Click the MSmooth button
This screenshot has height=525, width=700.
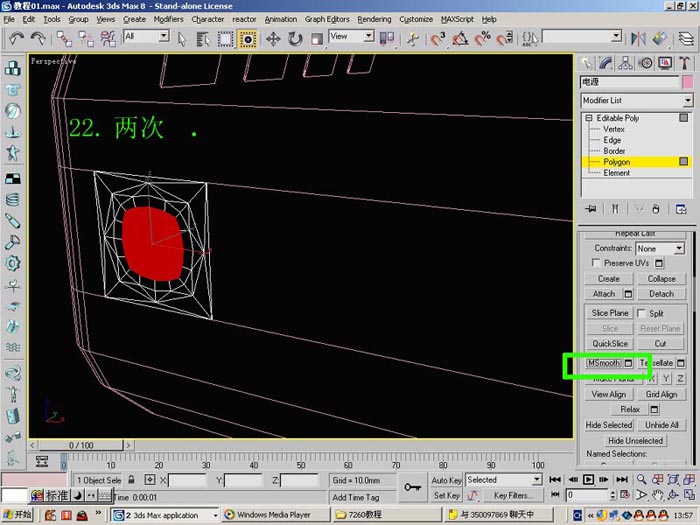(604, 363)
